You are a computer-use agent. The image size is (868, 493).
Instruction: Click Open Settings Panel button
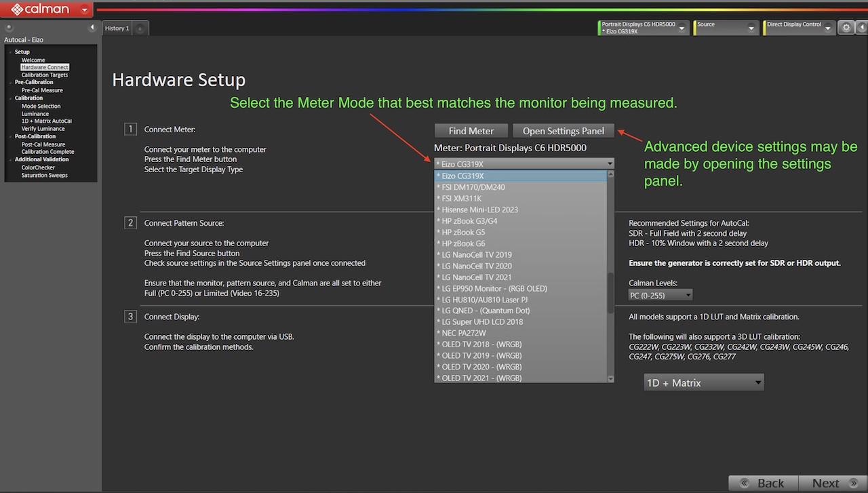[564, 131]
